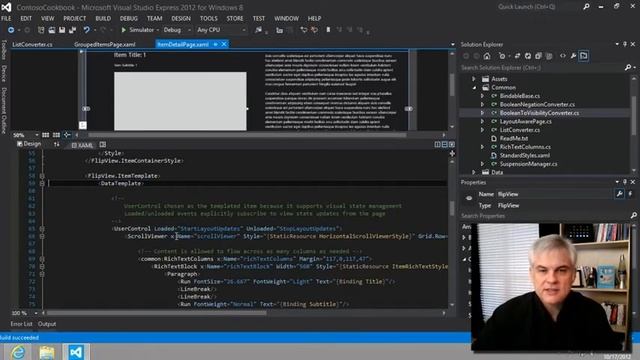Click the vertical split icon above editor
Viewport: 640px width, 360px height.
(438, 144)
